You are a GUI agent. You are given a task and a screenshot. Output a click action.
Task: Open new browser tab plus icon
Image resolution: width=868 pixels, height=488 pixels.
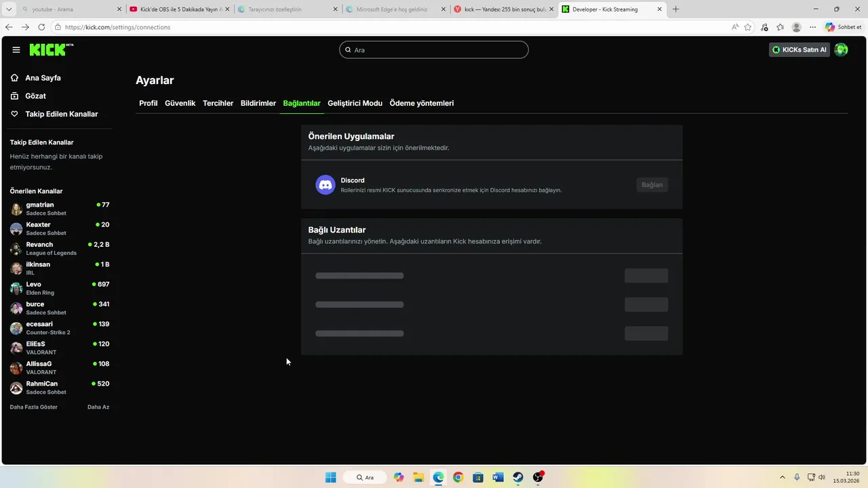click(675, 9)
